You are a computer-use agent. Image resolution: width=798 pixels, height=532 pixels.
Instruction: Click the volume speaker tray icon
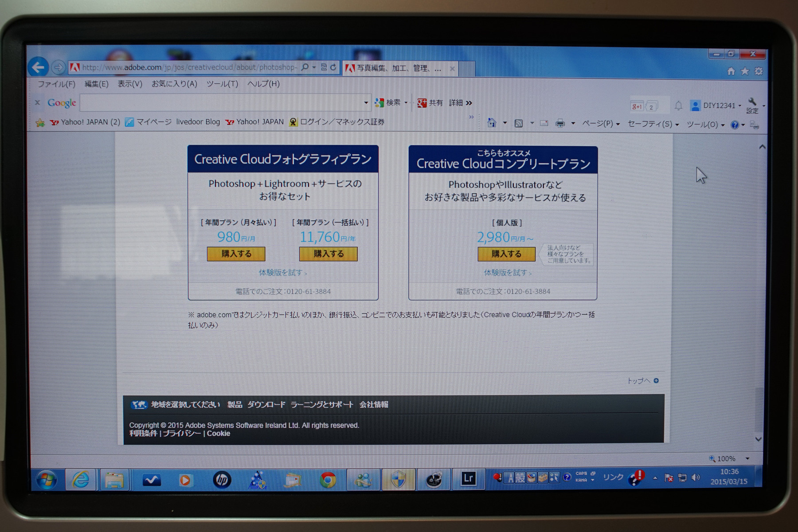696,477
